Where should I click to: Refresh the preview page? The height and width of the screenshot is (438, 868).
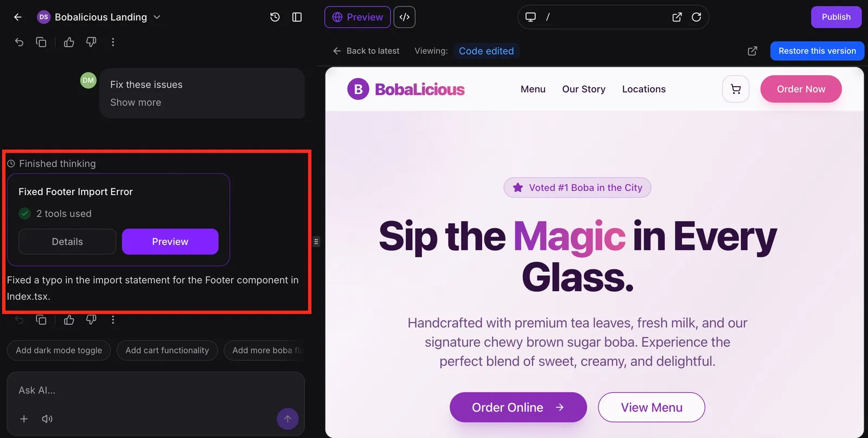(x=697, y=17)
